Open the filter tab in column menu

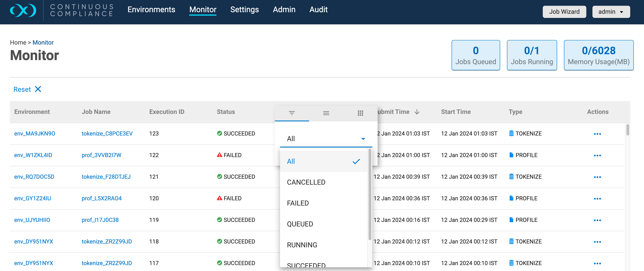click(x=292, y=113)
